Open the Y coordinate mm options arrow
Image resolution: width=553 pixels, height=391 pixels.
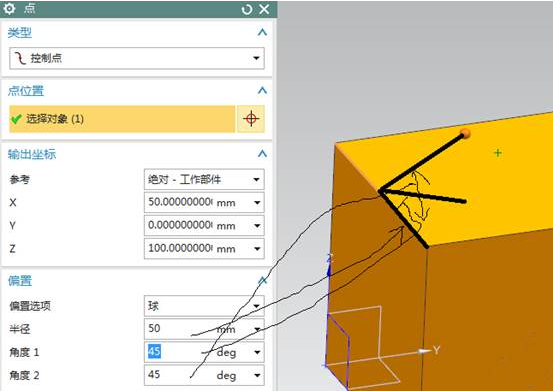257,226
